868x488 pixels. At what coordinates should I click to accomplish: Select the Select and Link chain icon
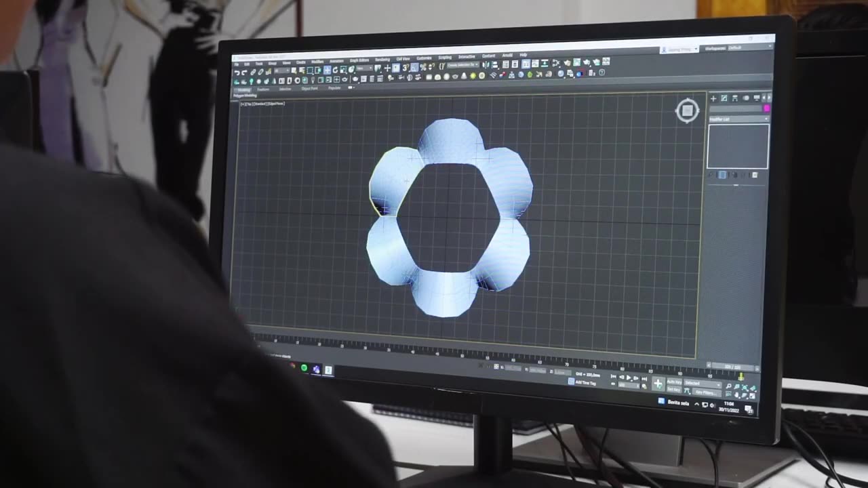click(254, 72)
